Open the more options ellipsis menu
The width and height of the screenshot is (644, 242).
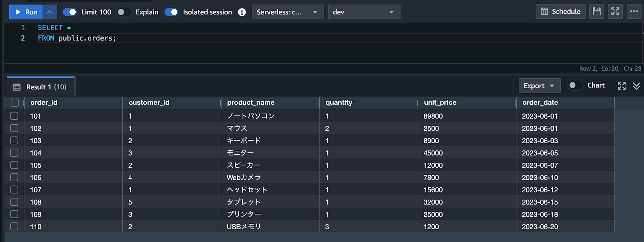(634, 12)
